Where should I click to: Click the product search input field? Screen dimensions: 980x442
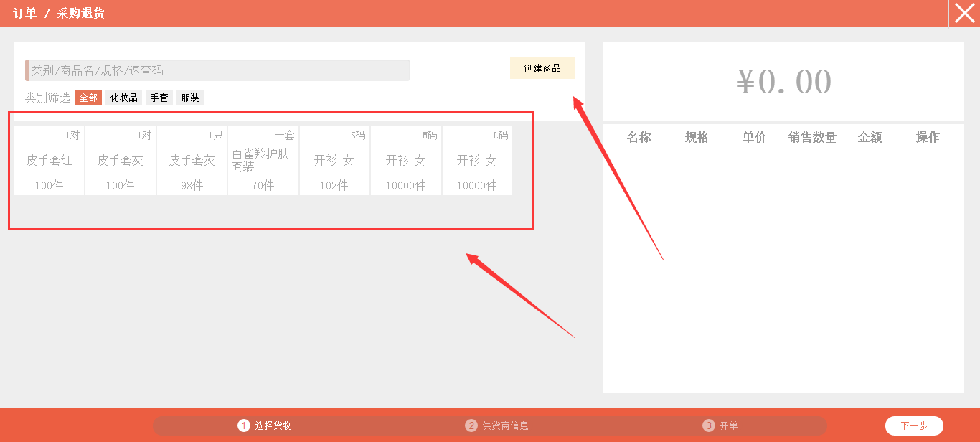pyautogui.click(x=218, y=70)
